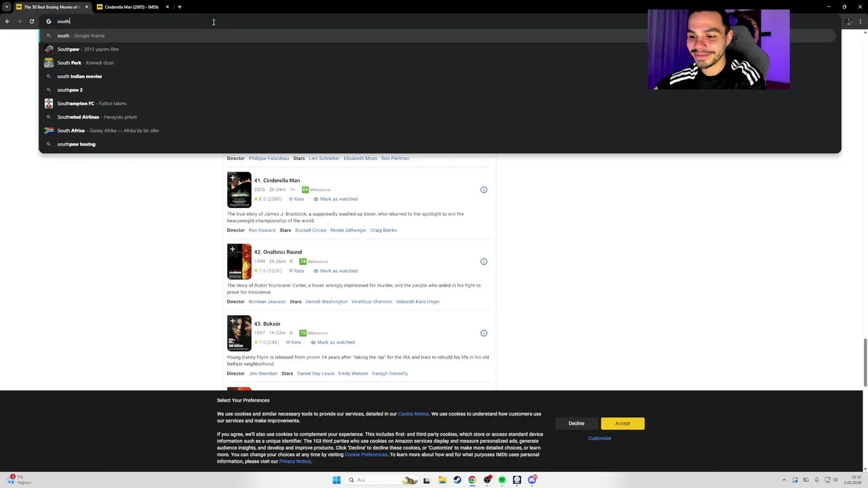Mark Boksör as watched
The image size is (868, 488).
[x=332, y=342]
